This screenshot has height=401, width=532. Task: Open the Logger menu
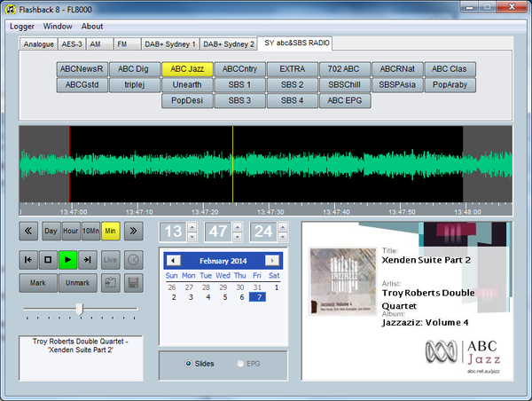pos(22,26)
